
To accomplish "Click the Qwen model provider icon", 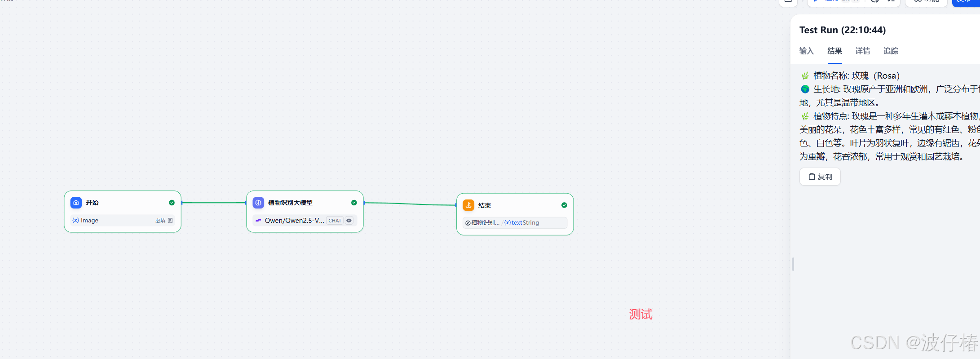I will coord(258,221).
